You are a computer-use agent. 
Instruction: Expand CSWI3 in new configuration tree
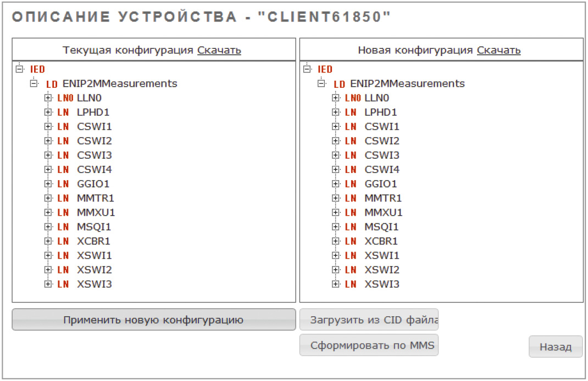click(x=336, y=155)
